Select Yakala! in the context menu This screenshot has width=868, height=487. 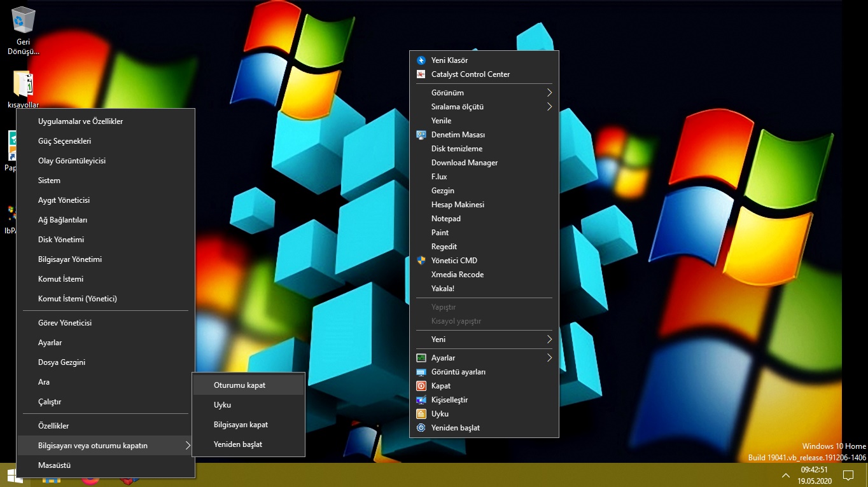click(484, 289)
